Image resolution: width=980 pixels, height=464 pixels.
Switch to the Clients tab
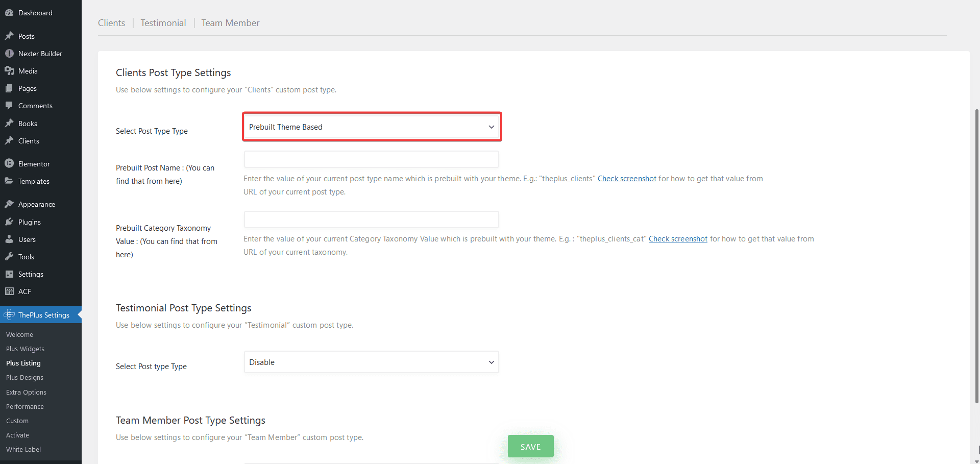[111, 23]
